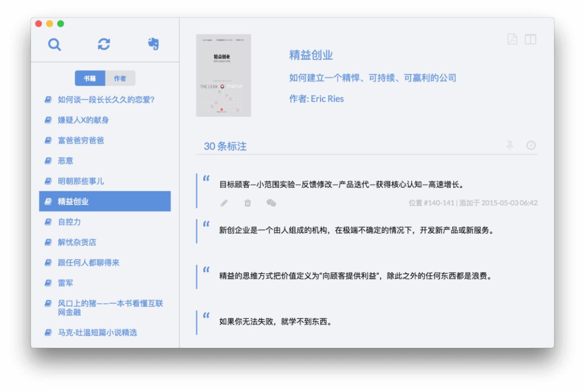Select book 如何谈一段长长久久的恋爱?
Image resolution: width=585 pixels, height=392 pixels.
point(105,100)
